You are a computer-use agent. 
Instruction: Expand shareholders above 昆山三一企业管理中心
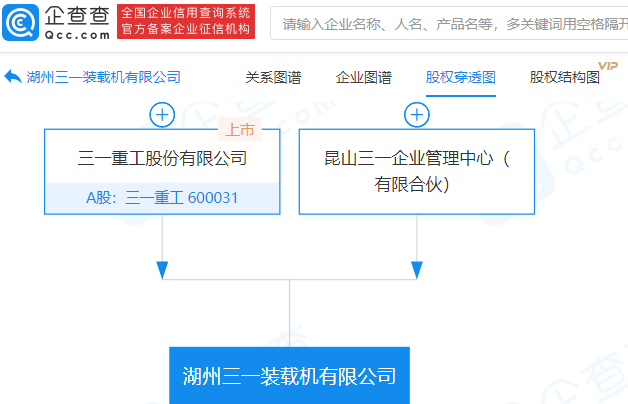click(x=417, y=115)
